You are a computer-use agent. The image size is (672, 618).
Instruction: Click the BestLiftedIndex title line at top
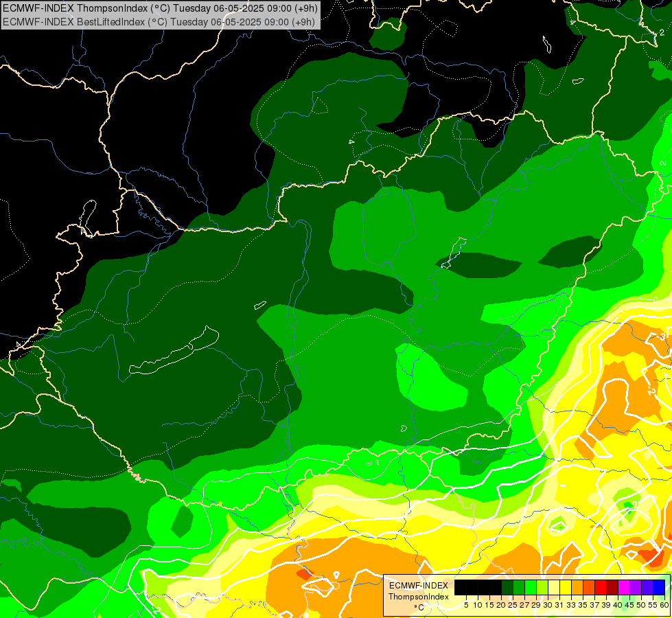(159, 22)
